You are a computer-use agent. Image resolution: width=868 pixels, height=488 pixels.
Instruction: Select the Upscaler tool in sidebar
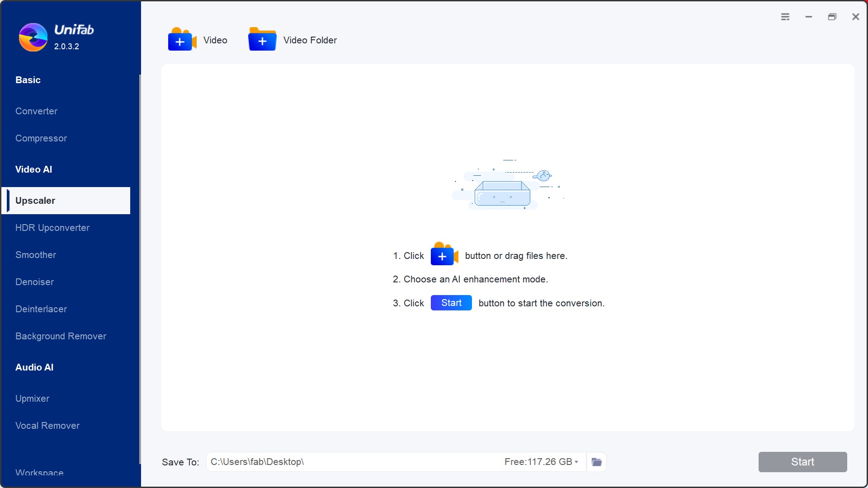pos(65,200)
